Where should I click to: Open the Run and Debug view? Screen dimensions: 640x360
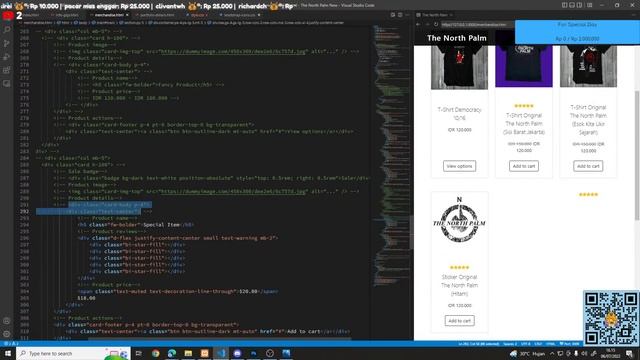point(7,57)
